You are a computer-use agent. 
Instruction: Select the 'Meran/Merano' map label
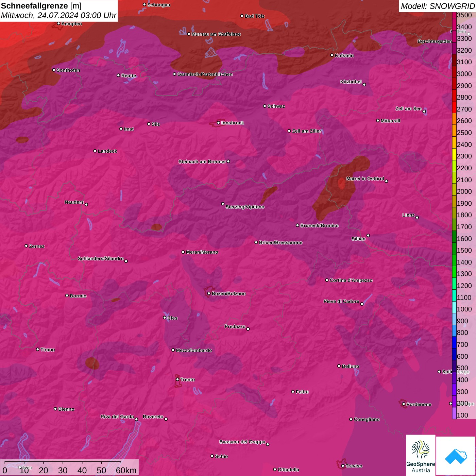[202, 252]
